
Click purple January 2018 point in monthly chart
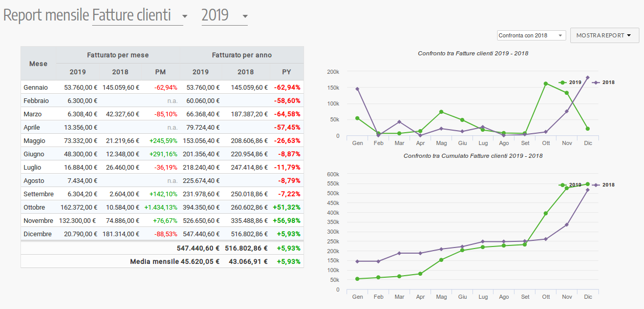click(x=357, y=89)
